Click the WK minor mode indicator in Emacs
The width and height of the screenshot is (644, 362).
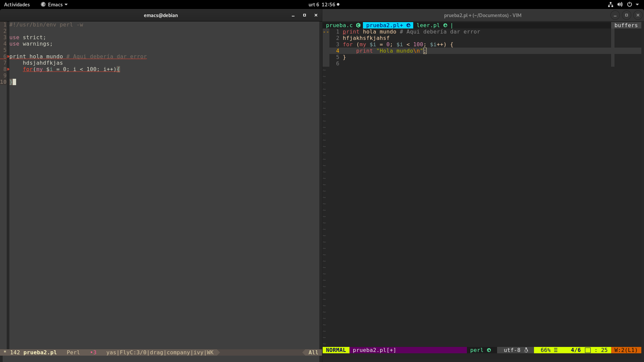coord(210,352)
